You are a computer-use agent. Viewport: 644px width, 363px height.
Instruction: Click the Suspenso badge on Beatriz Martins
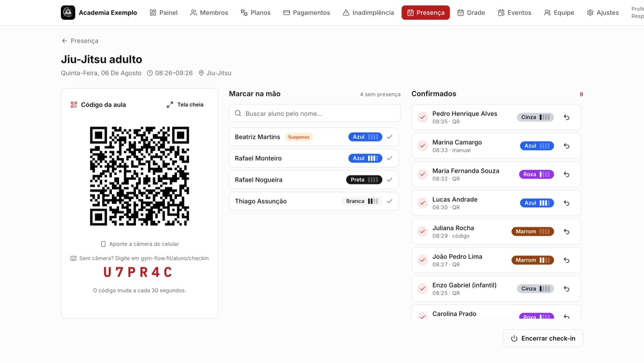[299, 137]
